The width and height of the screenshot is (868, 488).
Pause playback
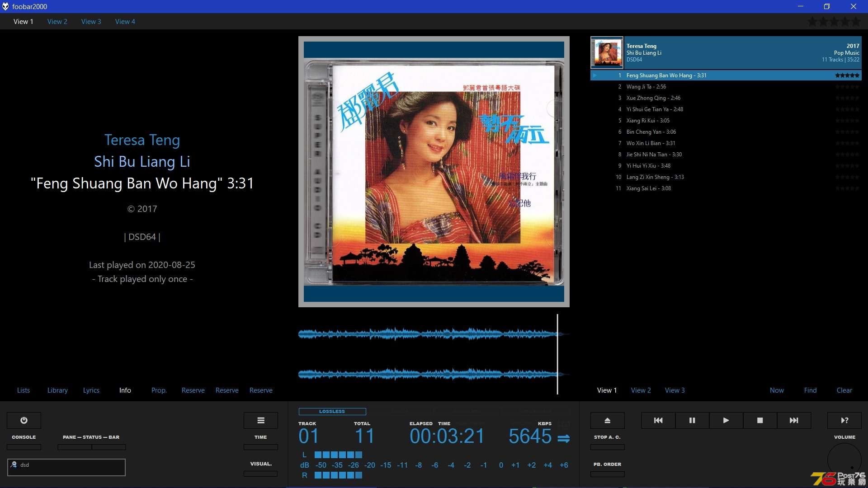[692, 420]
